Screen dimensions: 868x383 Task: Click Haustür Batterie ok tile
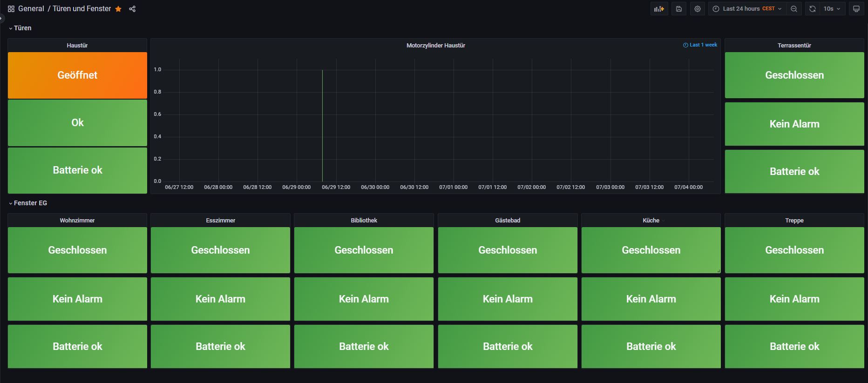pyautogui.click(x=77, y=170)
